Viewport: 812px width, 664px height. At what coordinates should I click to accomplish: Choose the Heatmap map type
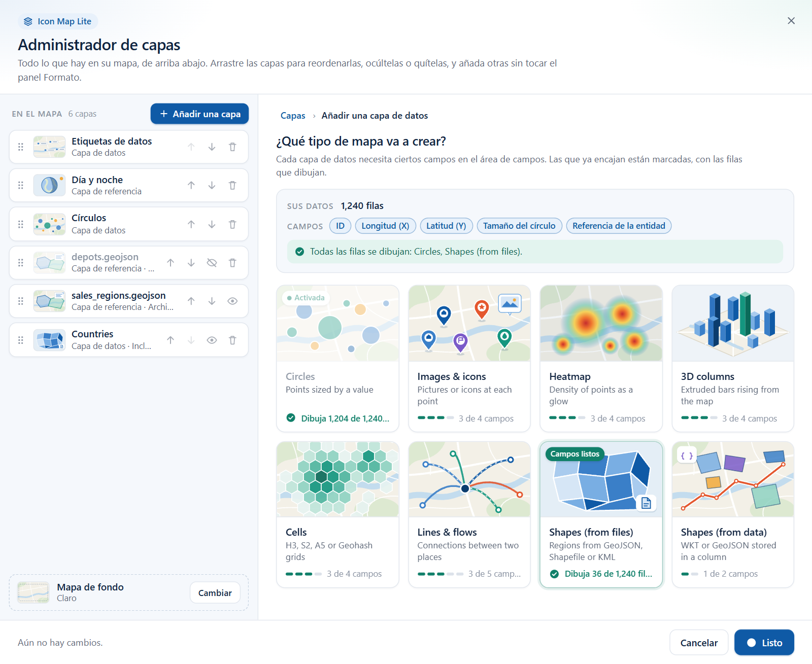pyautogui.click(x=601, y=359)
